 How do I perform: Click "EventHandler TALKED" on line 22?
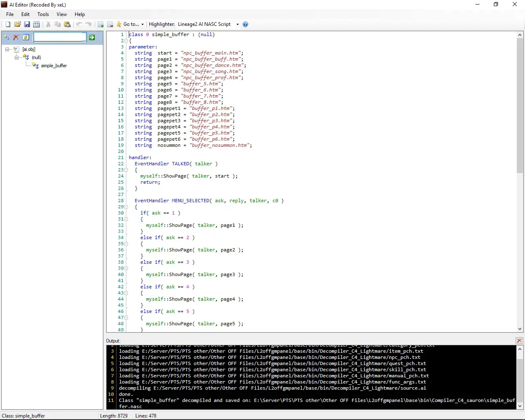(x=162, y=164)
